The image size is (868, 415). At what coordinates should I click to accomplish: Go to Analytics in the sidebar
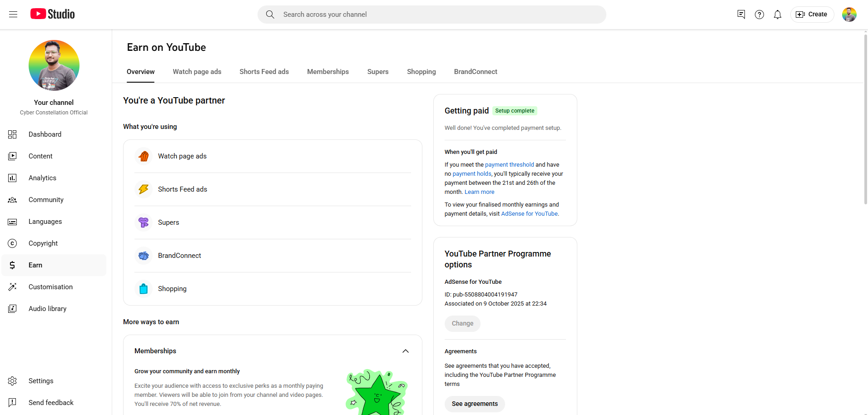tap(42, 178)
